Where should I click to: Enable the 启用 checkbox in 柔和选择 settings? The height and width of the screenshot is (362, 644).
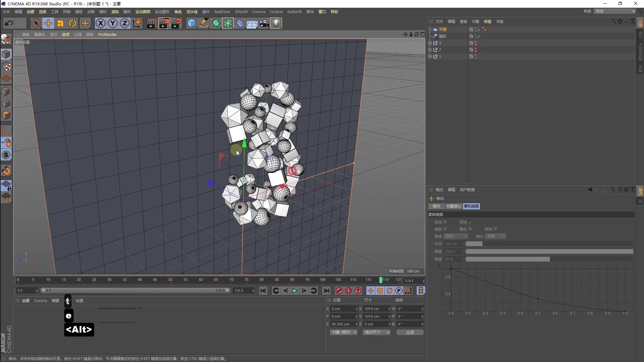(446, 222)
